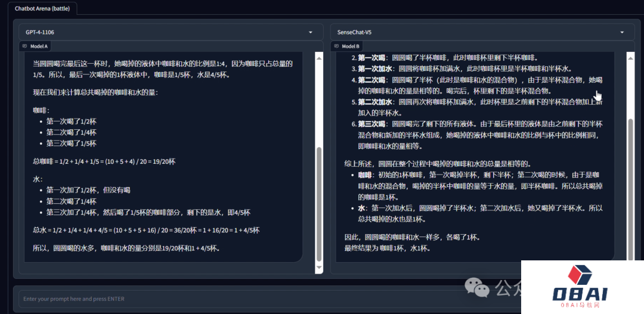Click the Model A chat bubble icon
Screen dimensions: 644x314
pos(25,46)
